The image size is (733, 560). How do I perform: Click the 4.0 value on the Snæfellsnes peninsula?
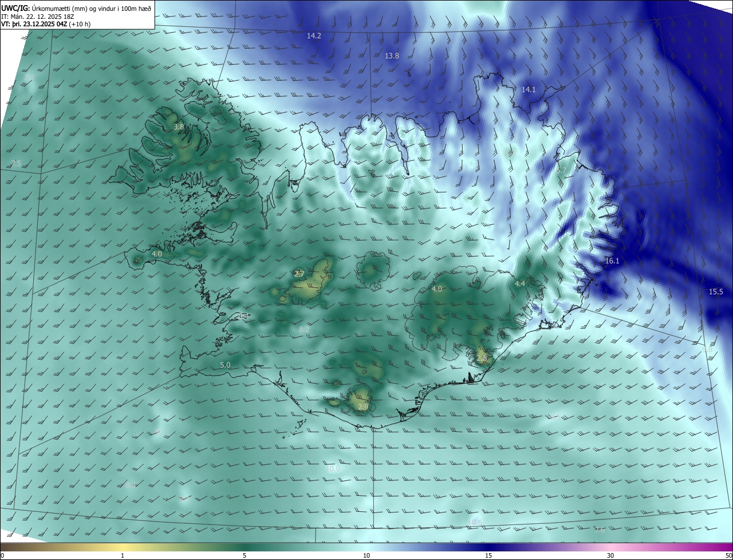click(x=157, y=254)
